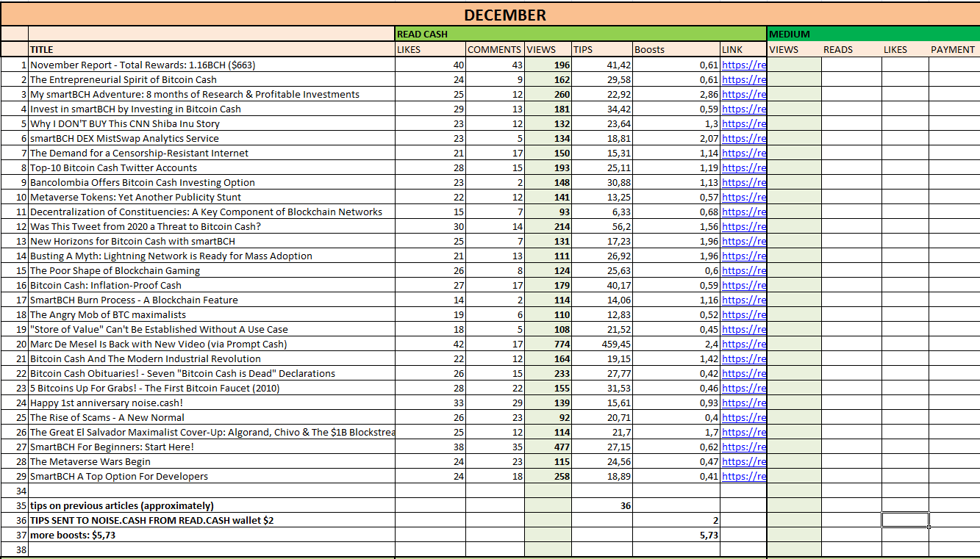Open link for The Rise of Scams row
980x559 pixels.
coord(744,417)
